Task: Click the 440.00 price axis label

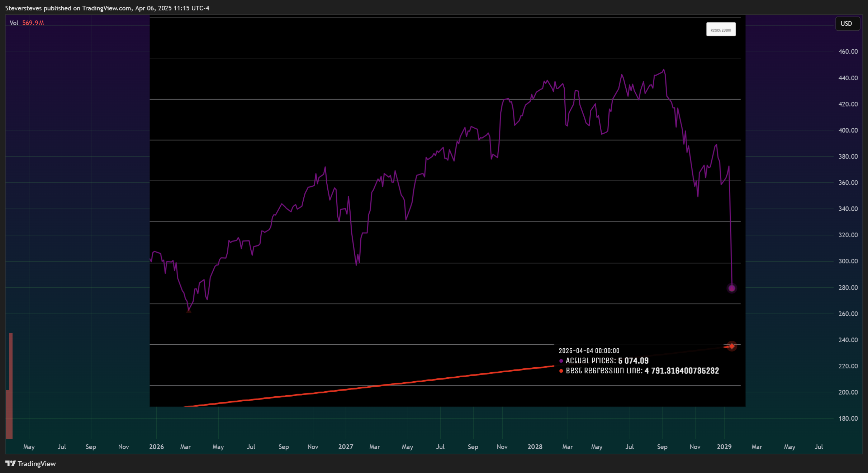Action: pos(848,78)
